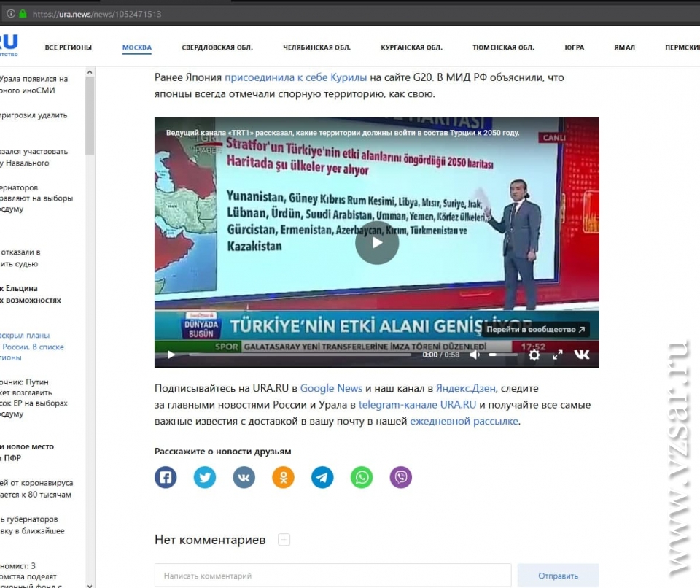The image size is (700, 588).
Task: Go to ТЮМЕНСКАЯ ОБЛ. region
Action: [x=504, y=47]
